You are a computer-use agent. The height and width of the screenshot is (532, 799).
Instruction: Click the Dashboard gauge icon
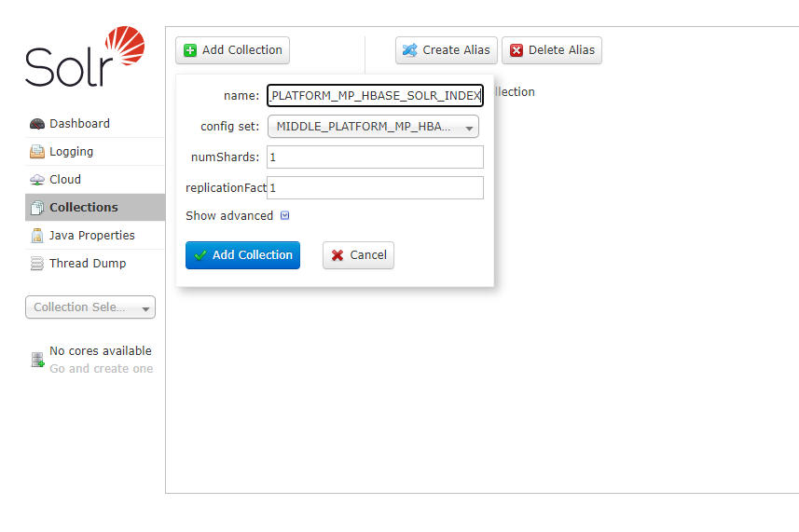tap(37, 124)
